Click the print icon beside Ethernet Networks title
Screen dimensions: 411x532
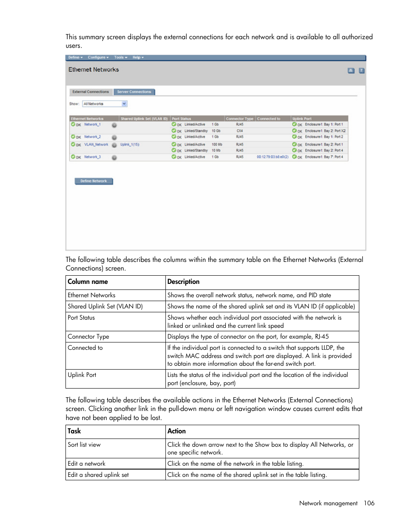pos(351,71)
